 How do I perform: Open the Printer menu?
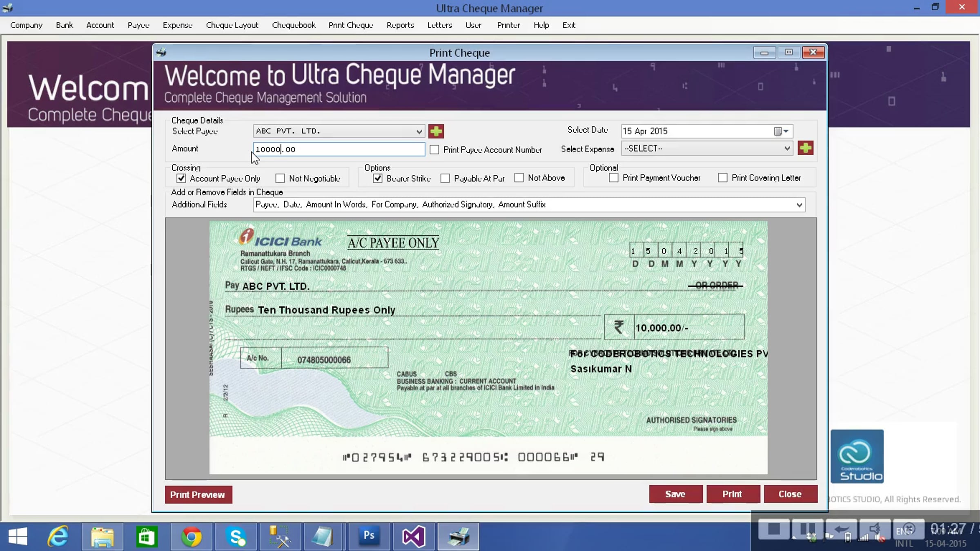click(x=508, y=25)
